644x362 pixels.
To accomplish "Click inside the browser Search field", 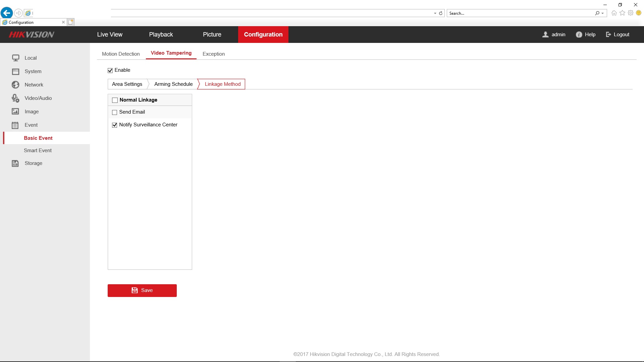I will point(520,13).
